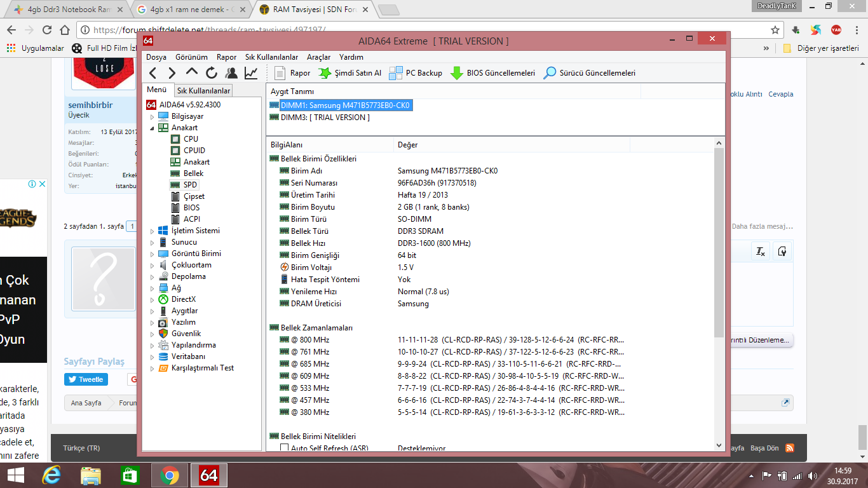The image size is (868, 488).
Task: Refresh the AIDA64 page
Action: pyautogui.click(x=212, y=73)
